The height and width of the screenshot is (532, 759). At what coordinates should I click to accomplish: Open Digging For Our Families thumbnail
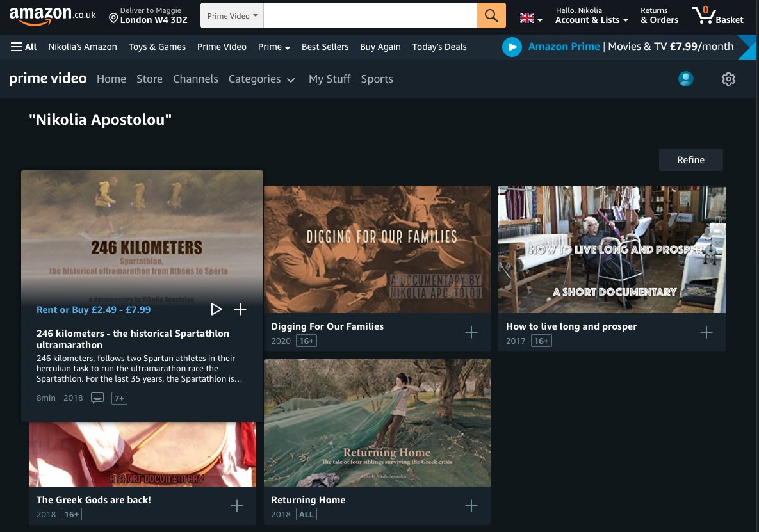(x=377, y=249)
